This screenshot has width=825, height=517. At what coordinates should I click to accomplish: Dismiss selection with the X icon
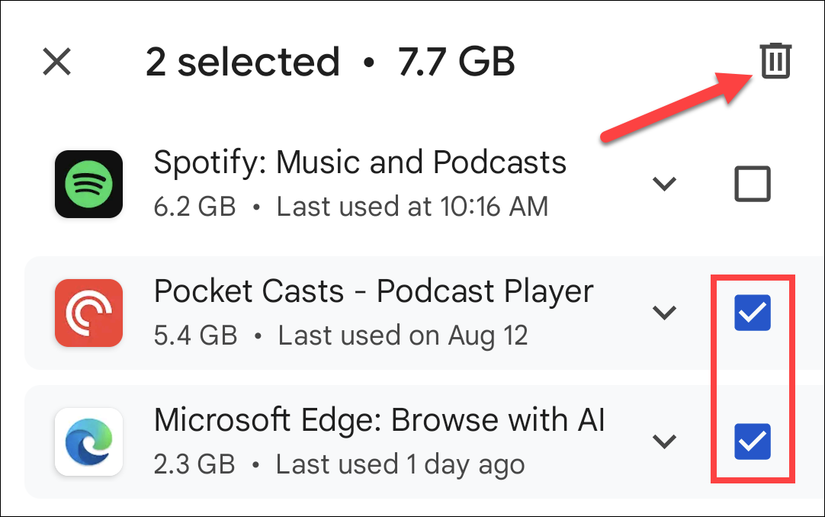pos(57,62)
